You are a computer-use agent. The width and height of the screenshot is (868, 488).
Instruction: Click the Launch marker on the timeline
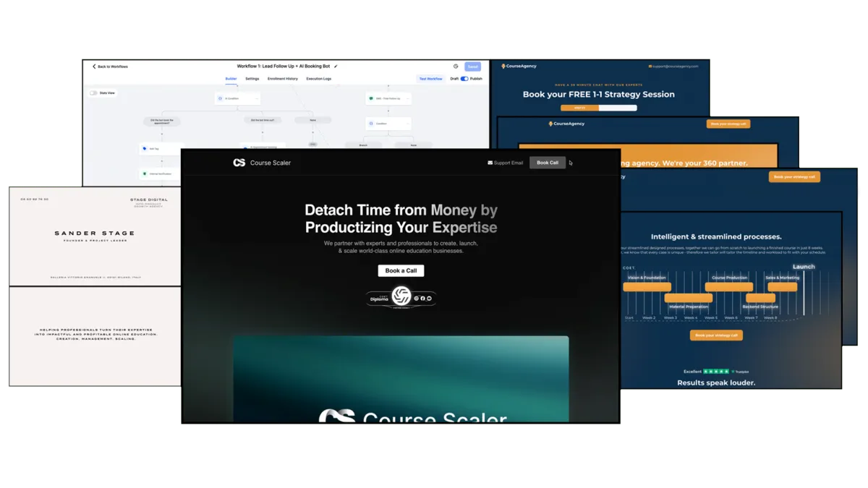[x=804, y=267]
